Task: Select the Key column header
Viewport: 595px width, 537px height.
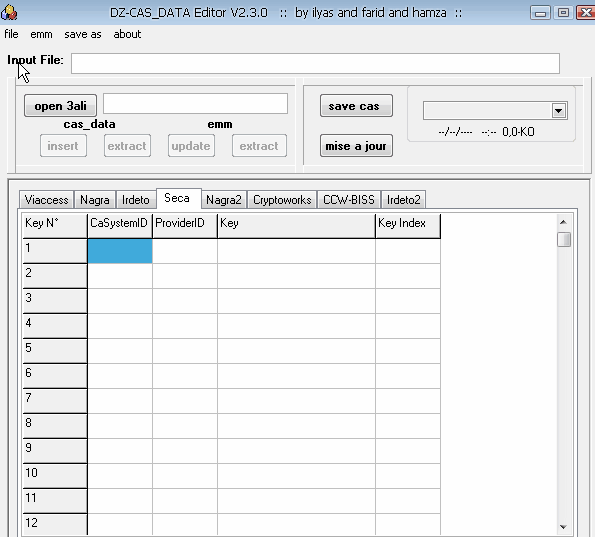Action: (x=296, y=226)
